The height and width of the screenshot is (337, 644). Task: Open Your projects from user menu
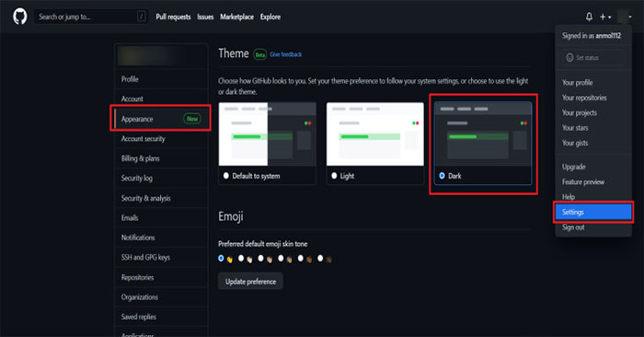click(593, 112)
